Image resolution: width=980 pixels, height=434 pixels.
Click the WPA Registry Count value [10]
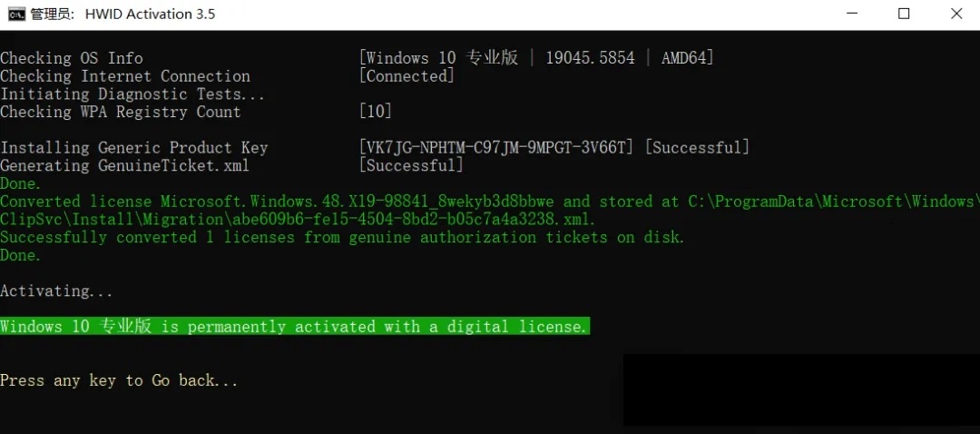(376, 112)
